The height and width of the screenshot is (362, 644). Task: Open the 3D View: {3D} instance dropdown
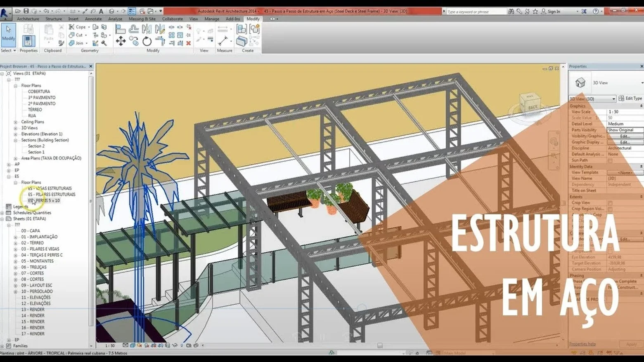coord(592,99)
